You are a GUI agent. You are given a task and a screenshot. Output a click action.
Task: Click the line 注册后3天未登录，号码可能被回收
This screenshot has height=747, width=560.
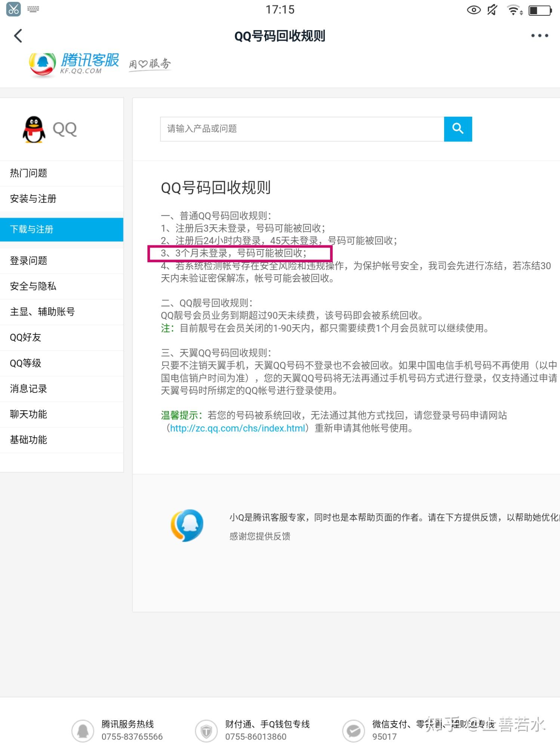point(243,228)
